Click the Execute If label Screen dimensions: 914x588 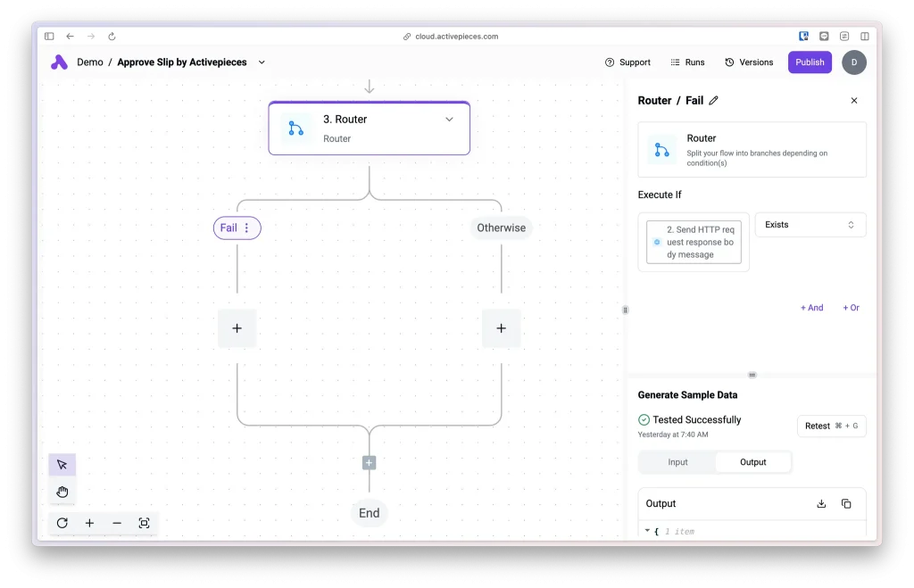[x=660, y=195]
